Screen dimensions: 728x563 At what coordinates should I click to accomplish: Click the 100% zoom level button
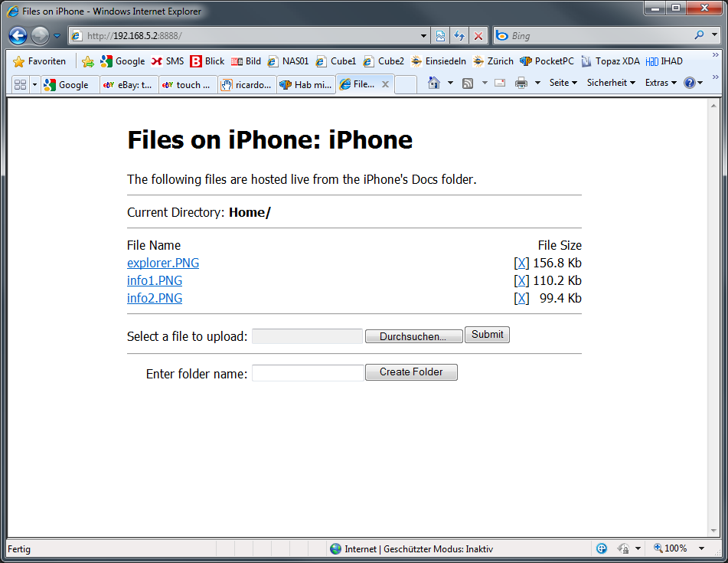(x=670, y=548)
